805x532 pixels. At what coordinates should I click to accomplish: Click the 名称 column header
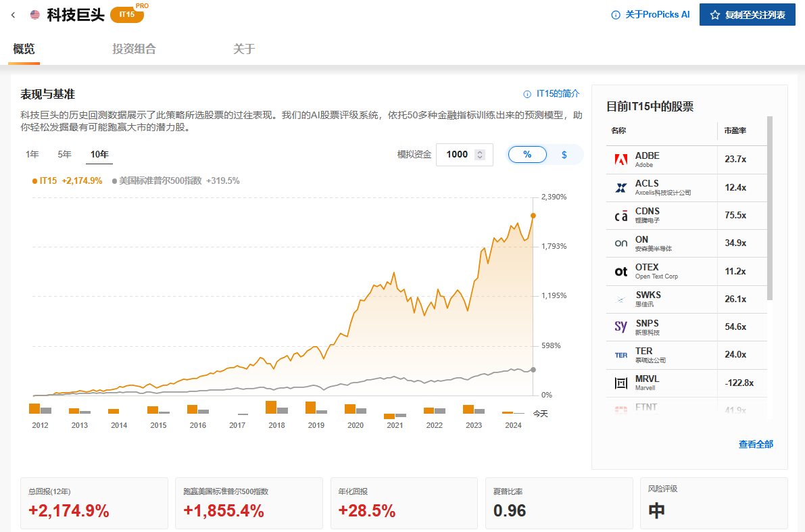618,131
